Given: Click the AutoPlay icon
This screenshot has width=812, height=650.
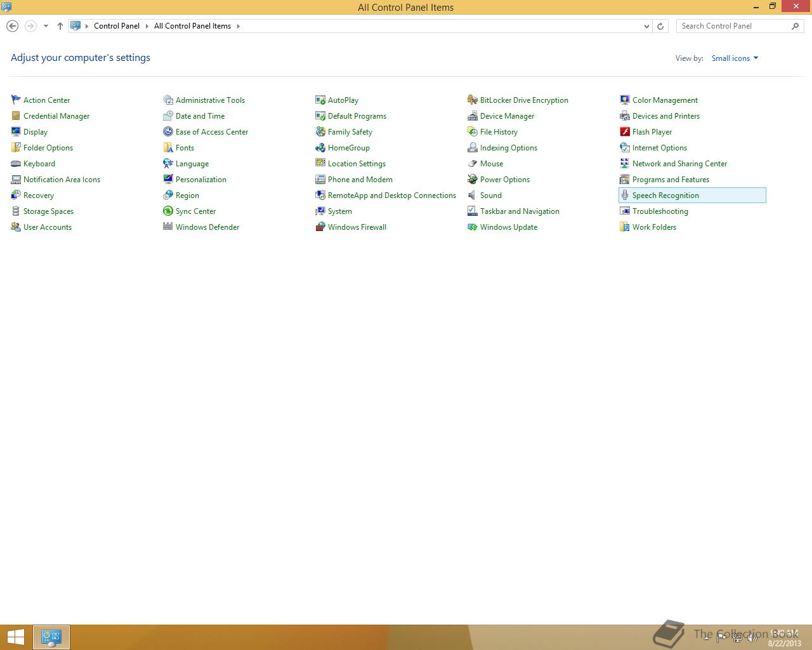Looking at the screenshot, I should pyautogui.click(x=320, y=100).
